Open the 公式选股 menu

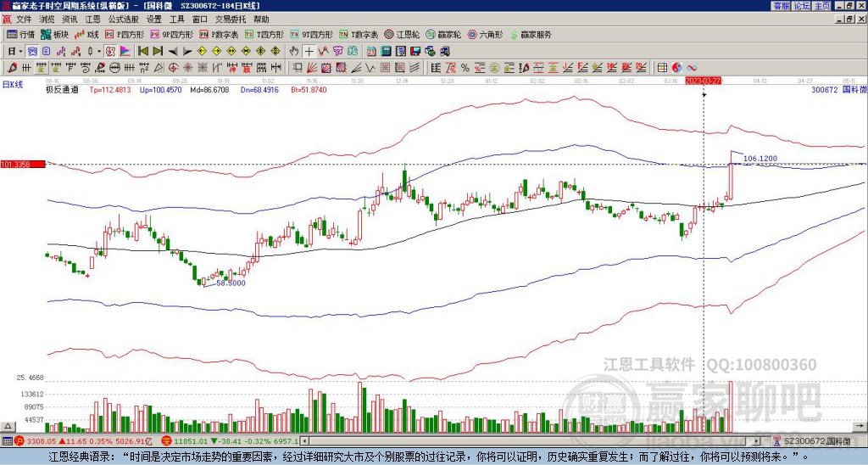point(124,20)
